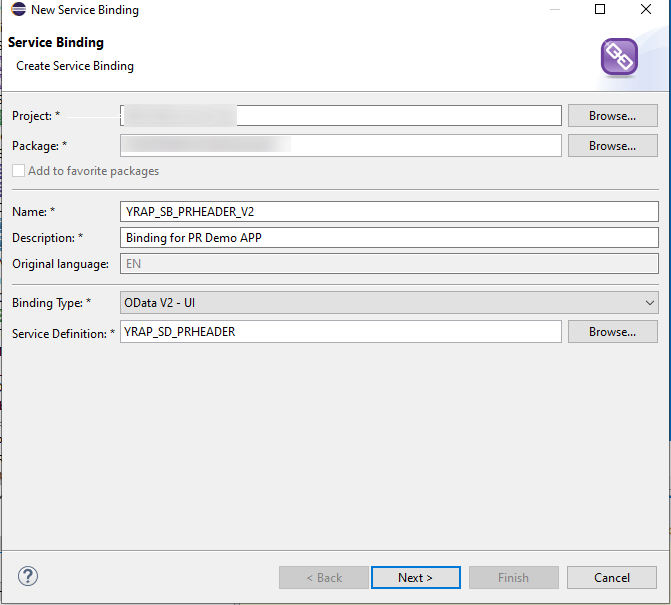Click the Eclipse icon in title bar

18,9
